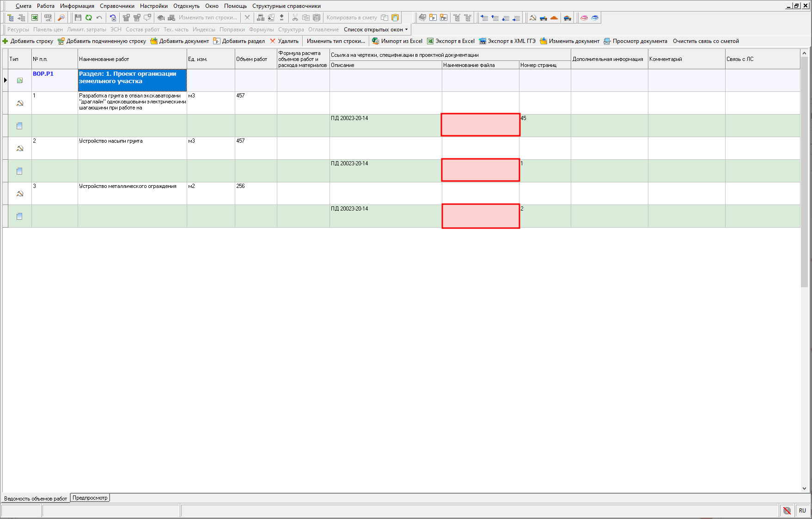
Task: Click 'Очистить связь со сметой'
Action: pos(707,41)
